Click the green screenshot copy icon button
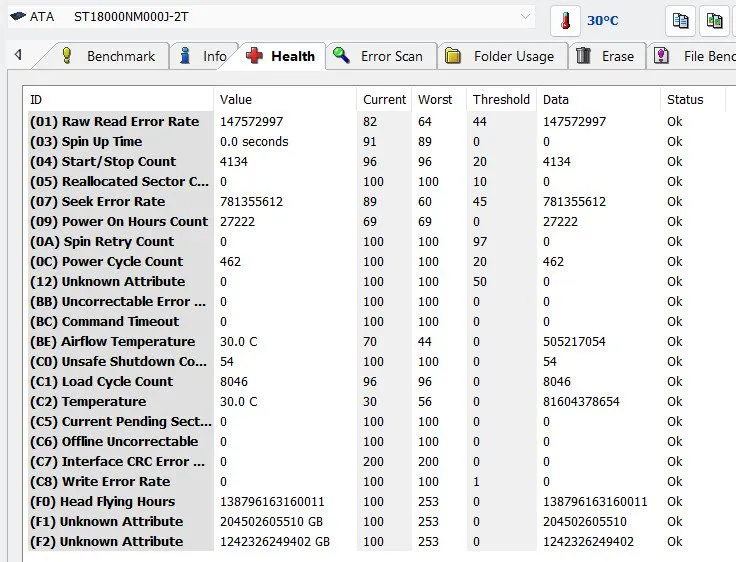The image size is (736, 562). (x=714, y=21)
